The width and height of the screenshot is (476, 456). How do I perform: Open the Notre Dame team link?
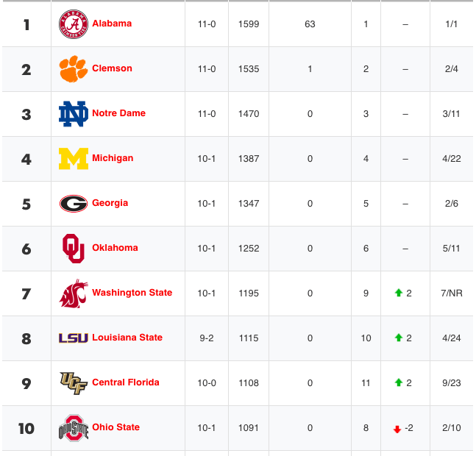click(119, 113)
